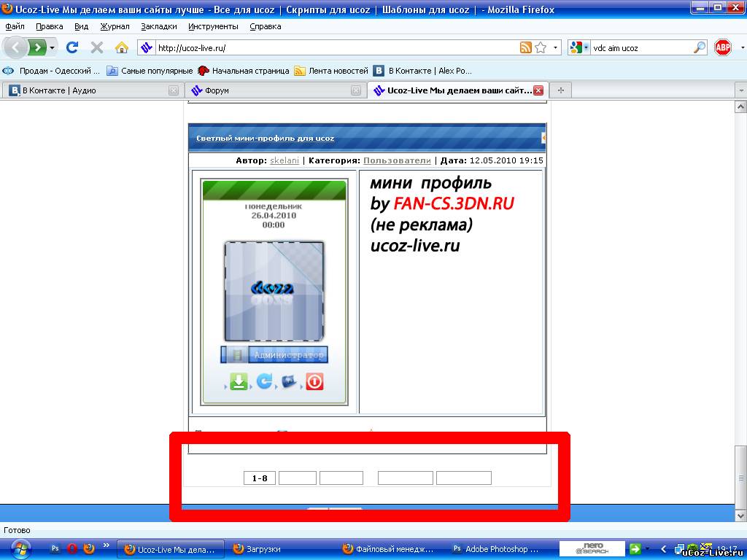Close the 'В Контакте | Аудио' tab
747x560 pixels.
(x=174, y=90)
